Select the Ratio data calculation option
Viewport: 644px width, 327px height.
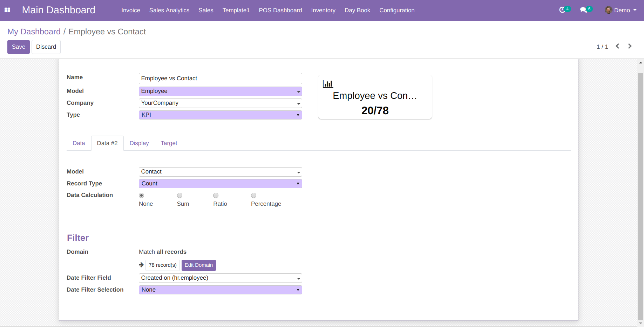[x=216, y=196]
